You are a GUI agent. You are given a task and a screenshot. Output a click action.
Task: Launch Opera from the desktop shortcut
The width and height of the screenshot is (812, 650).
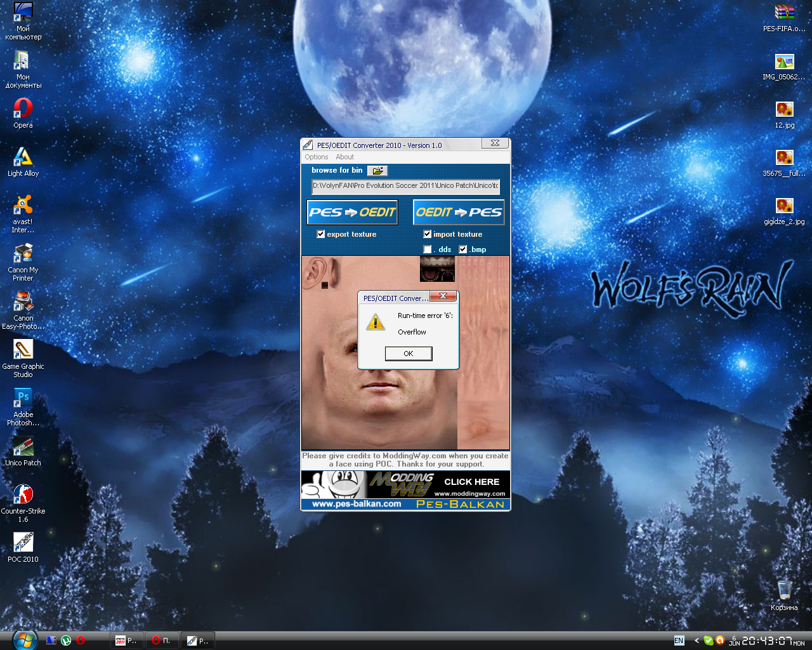click(x=23, y=113)
